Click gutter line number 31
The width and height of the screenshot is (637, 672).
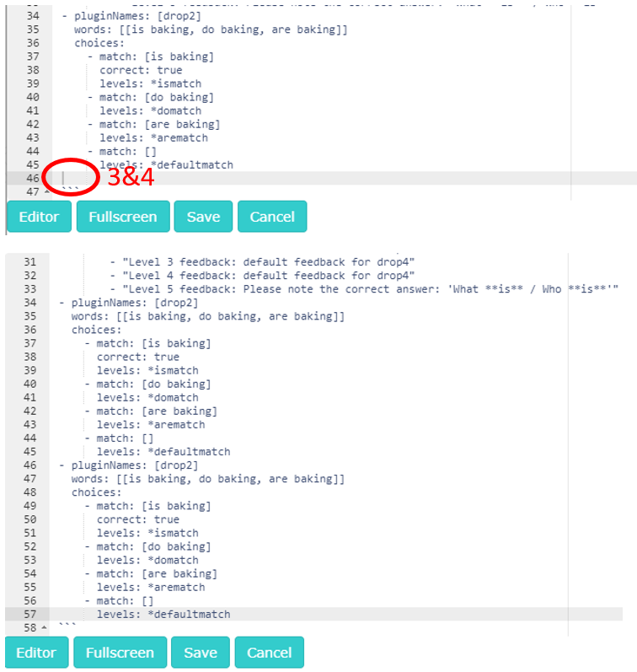pos(30,262)
